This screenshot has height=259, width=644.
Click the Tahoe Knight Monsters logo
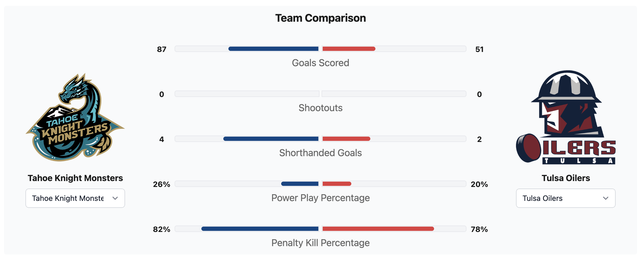click(75, 117)
